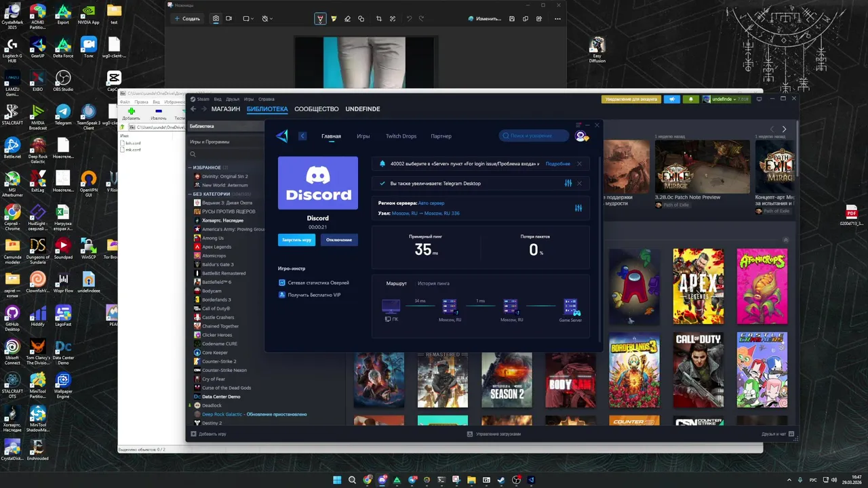Image resolution: width=868 pixels, height=488 pixels.
Task: Click the notification bell icon in booster
Action: (x=382, y=164)
